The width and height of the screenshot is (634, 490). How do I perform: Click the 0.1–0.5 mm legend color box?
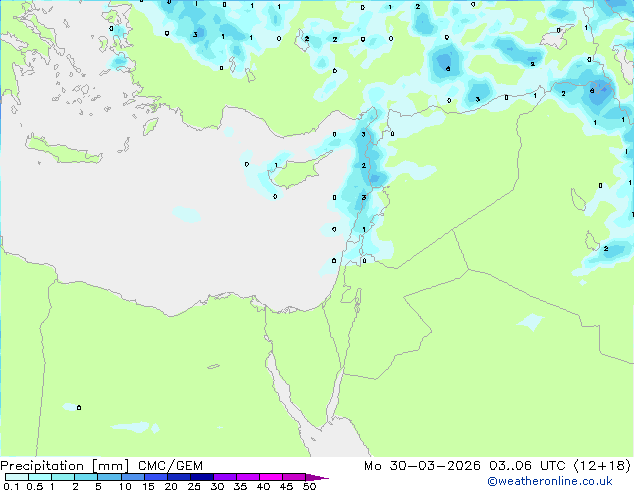click(17, 477)
